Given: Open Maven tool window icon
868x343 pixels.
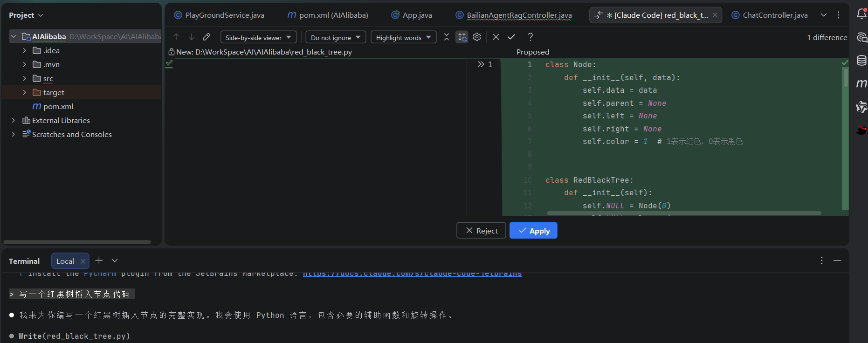Looking at the screenshot, I should 861,83.
